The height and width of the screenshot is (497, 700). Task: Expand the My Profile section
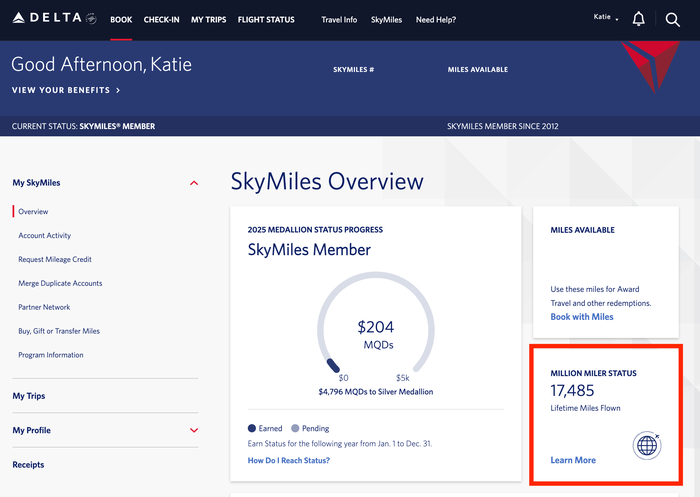pos(194,430)
